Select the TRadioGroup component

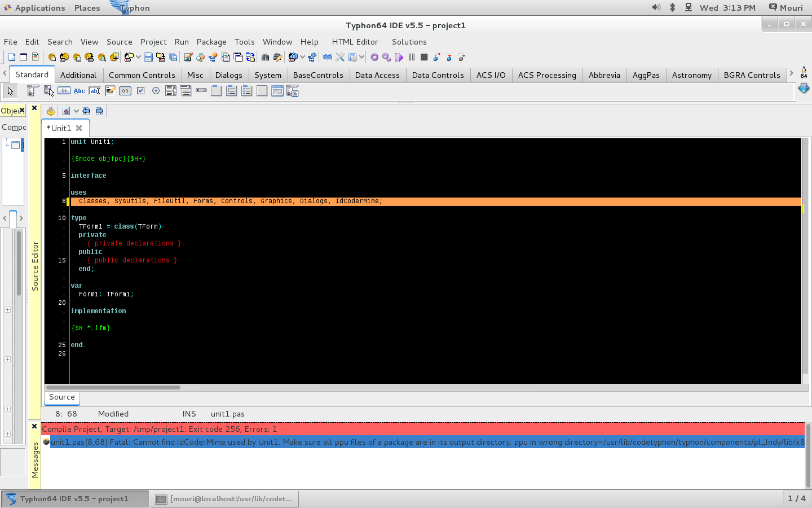point(231,91)
